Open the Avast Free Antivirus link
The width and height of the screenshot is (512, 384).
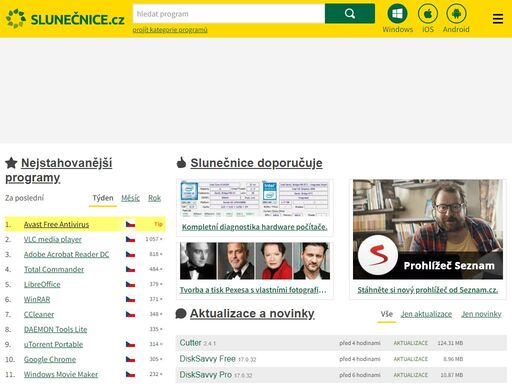pyautogui.click(x=56, y=224)
